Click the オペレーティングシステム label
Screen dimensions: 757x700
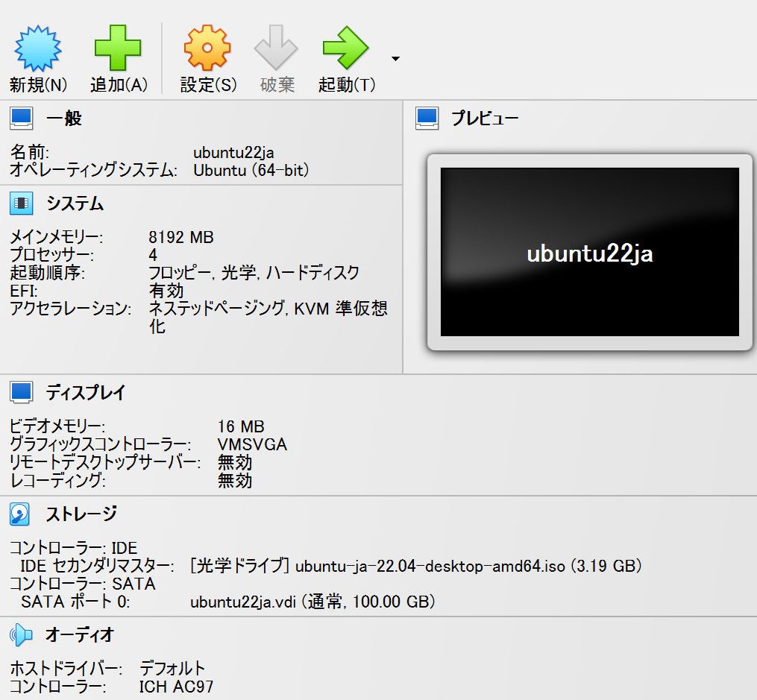tap(94, 170)
